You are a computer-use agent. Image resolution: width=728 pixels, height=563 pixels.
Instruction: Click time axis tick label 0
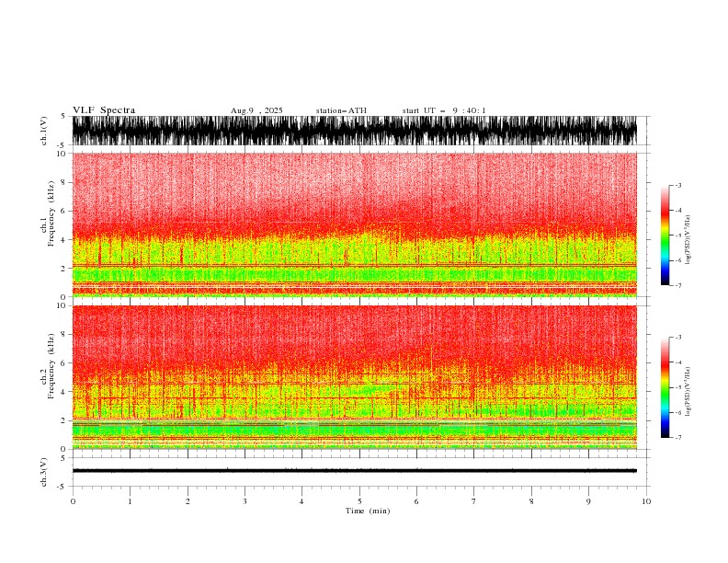coord(73,501)
